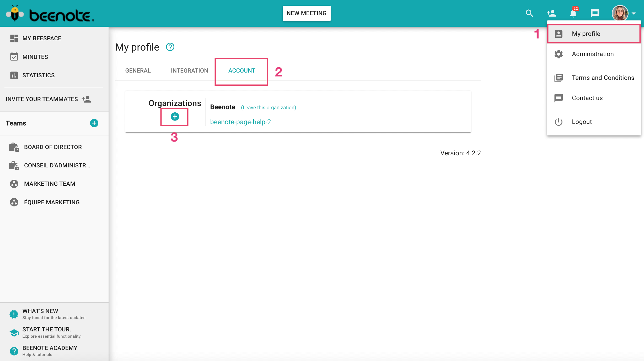
Task: Open STATISTICS in sidebar
Action: pyautogui.click(x=39, y=75)
